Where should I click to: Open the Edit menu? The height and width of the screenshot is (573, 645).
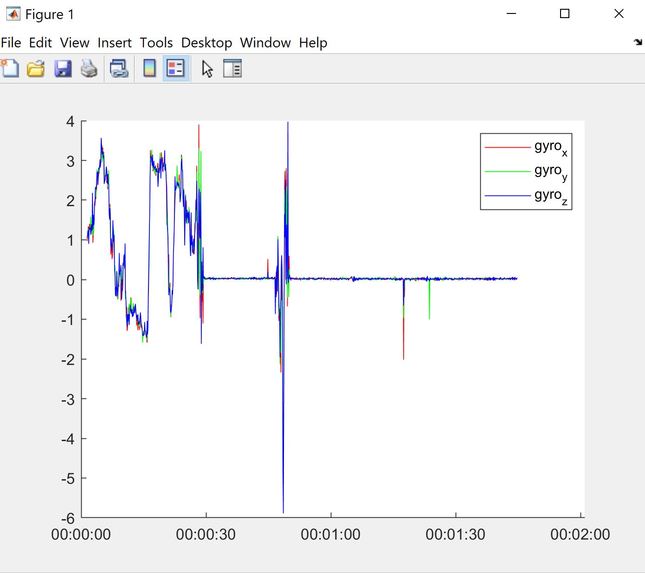[x=40, y=42]
